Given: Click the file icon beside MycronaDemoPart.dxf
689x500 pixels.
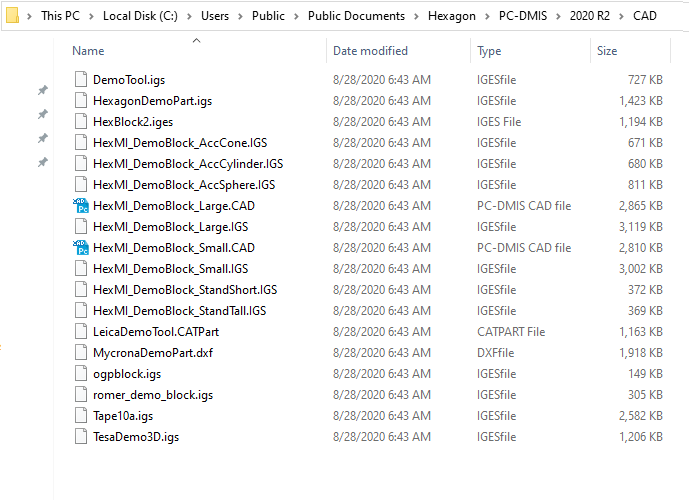Looking at the screenshot, I should click(82, 352).
